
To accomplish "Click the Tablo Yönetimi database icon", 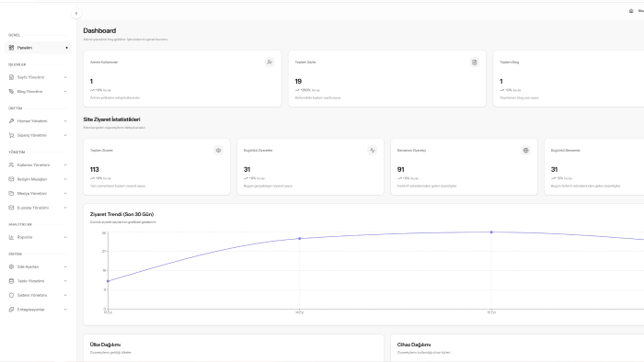I will [11, 281].
